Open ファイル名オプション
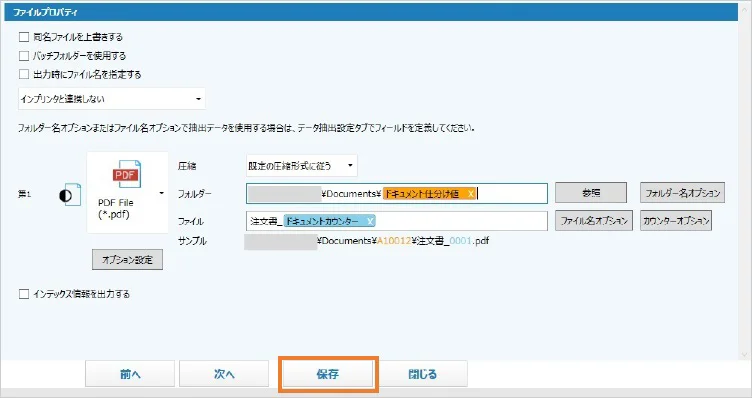752x398 pixels. [594, 221]
